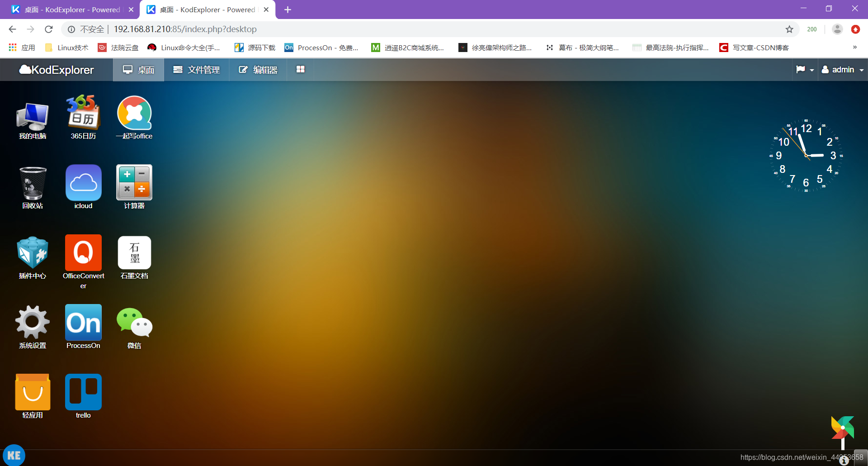Image resolution: width=868 pixels, height=466 pixels.
Task: Open the 逍遥B2C商城系统 bookmark
Action: [408, 48]
